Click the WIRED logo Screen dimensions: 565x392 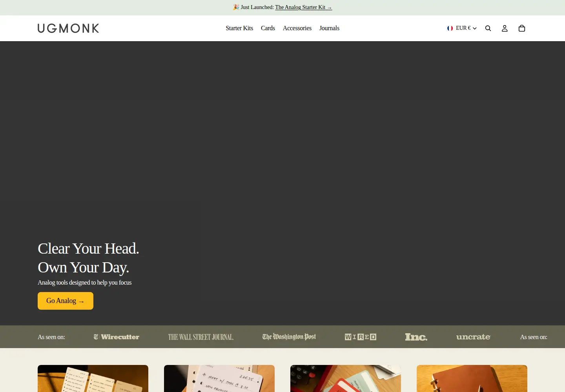tap(361, 337)
